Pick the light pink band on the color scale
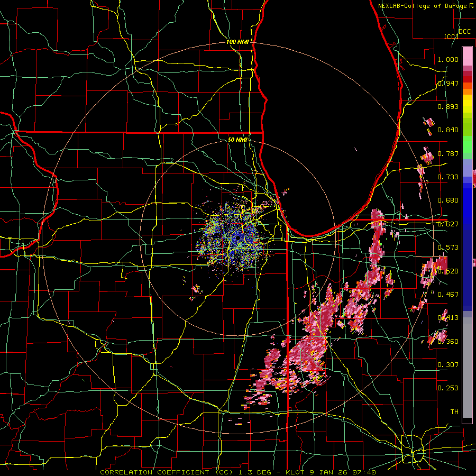 point(467,56)
